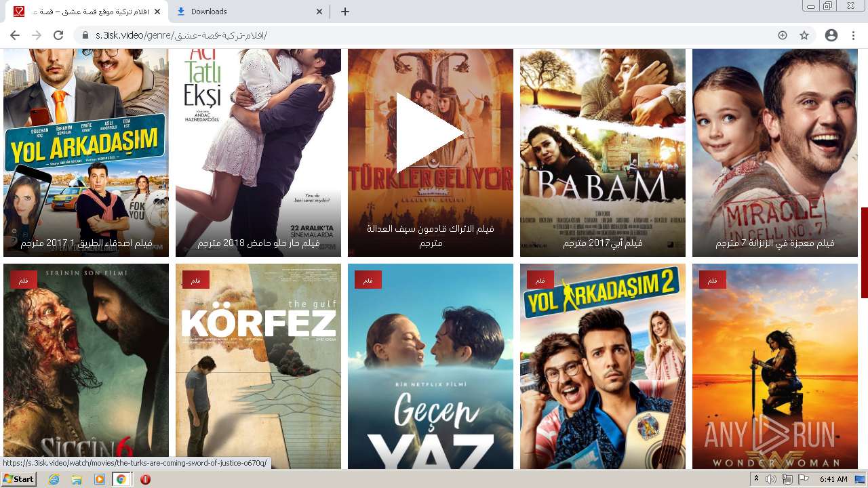Open the file explorer folder taskbar icon
The height and width of the screenshot is (488, 868).
tap(77, 479)
